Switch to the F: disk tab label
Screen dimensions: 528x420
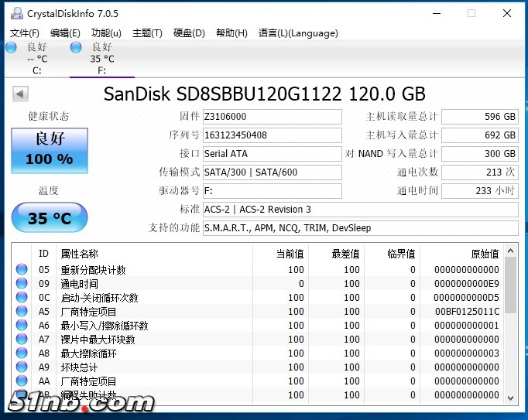[102, 70]
